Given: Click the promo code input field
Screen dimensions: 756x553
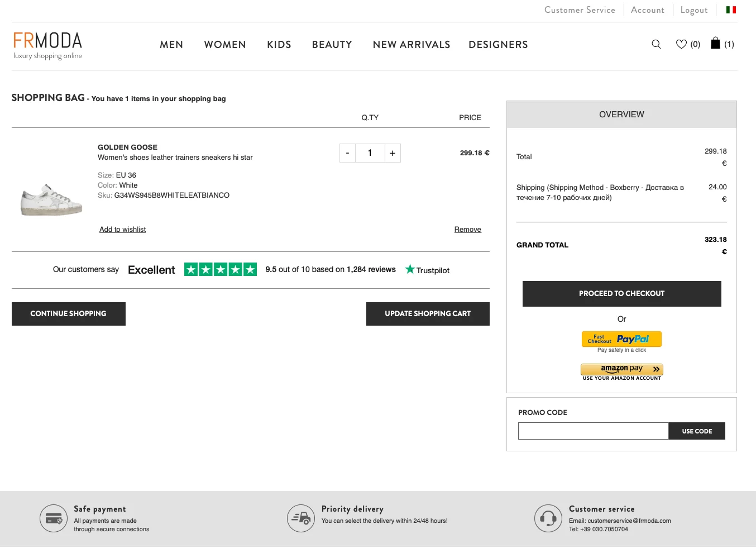Looking at the screenshot, I should click(594, 431).
